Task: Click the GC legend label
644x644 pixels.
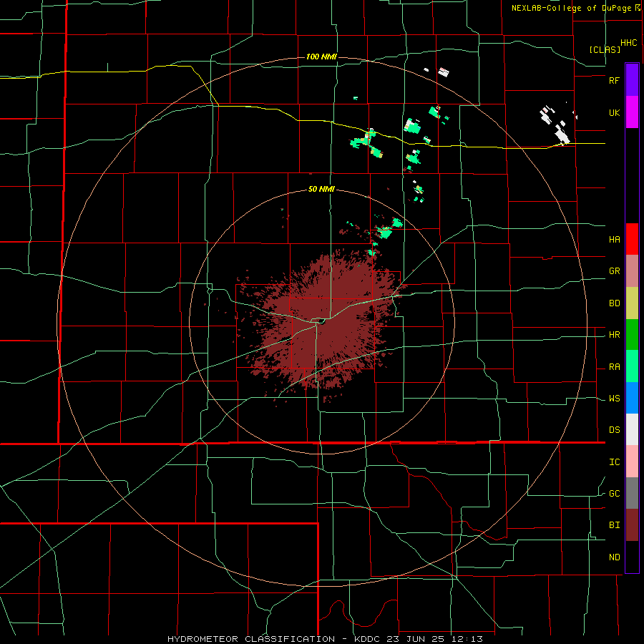Action: (614, 494)
